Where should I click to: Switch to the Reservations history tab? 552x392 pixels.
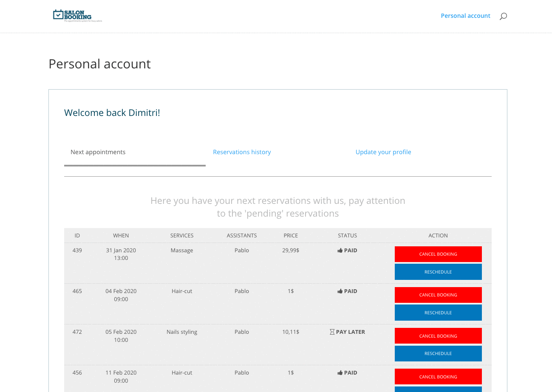click(242, 152)
